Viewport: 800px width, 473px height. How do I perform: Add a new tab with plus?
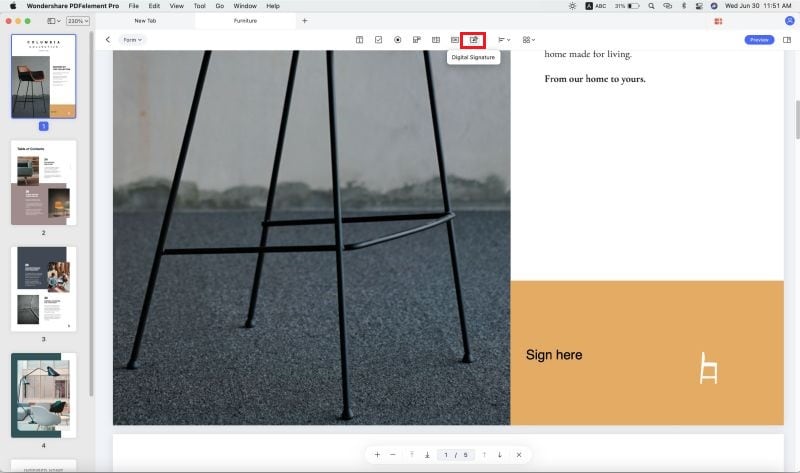tap(305, 21)
